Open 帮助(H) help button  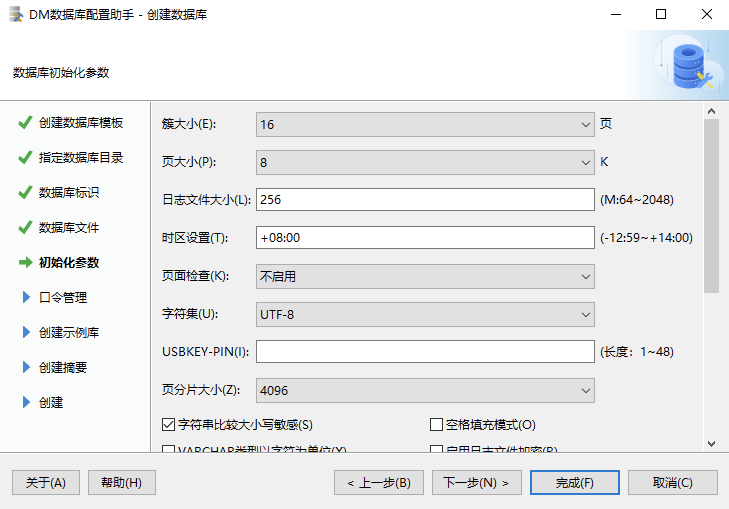[121, 483]
